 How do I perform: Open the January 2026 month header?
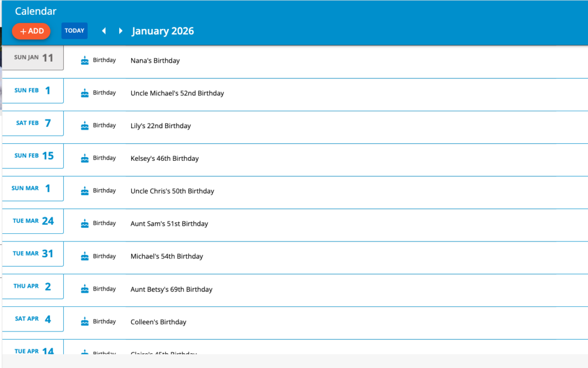162,31
